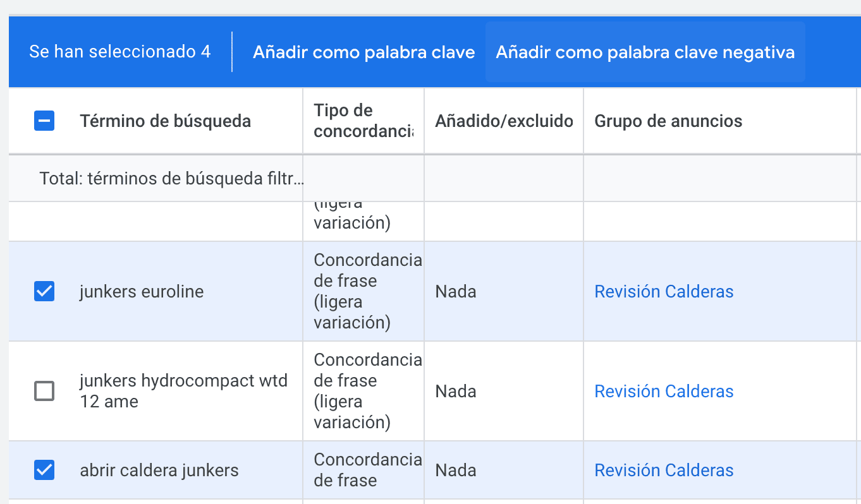Click the Se han seleccionado 4 label
Screen dimensions: 861x504
(120, 52)
